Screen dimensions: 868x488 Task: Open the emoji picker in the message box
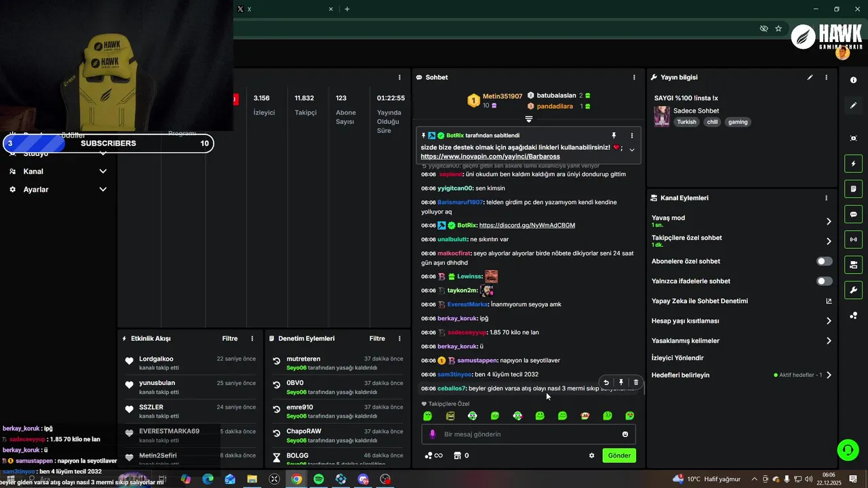625,434
